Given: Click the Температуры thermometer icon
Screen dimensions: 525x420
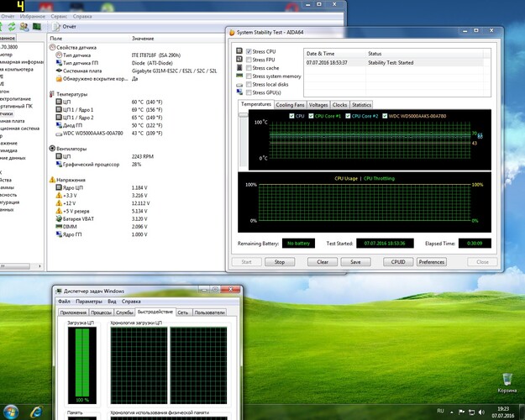Looking at the screenshot, I should [x=52, y=94].
